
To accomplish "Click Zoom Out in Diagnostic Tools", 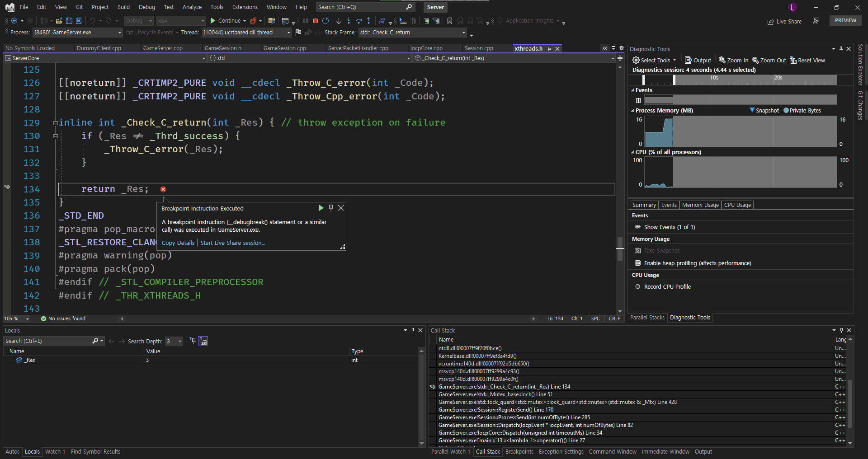I will click(x=769, y=60).
